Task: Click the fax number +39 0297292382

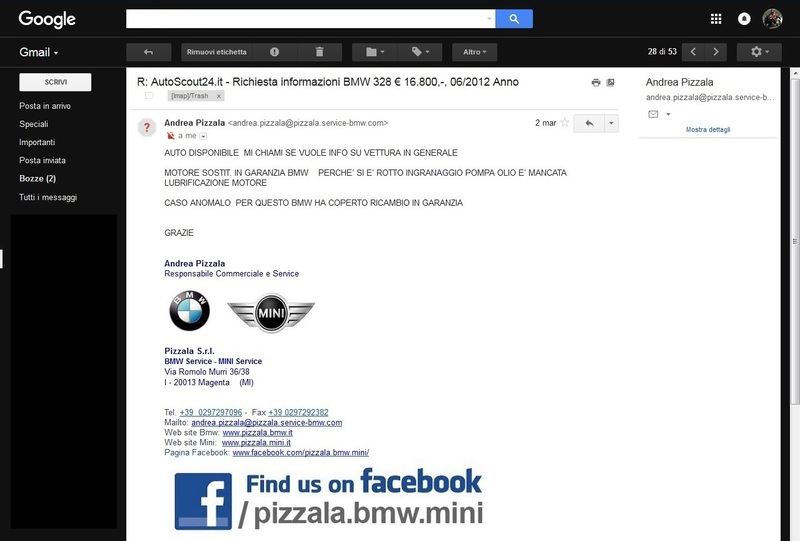Action: (x=298, y=412)
